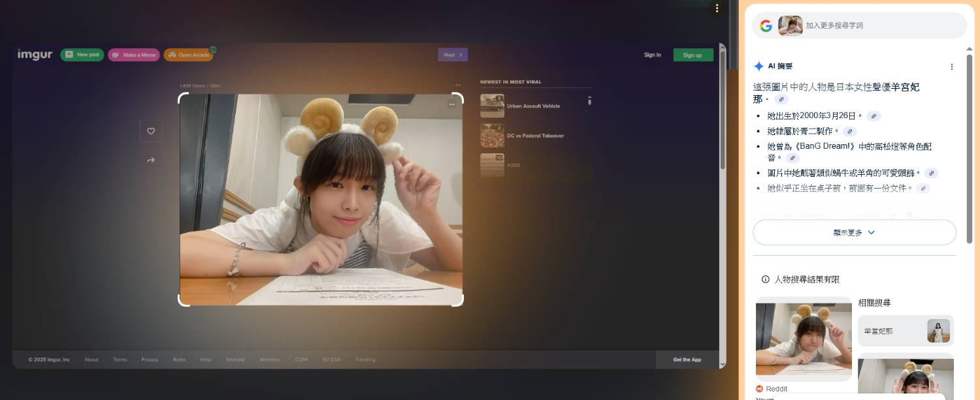Image resolution: width=980 pixels, height=400 pixels.
Task: Click the heart favorite icon beside the post
Action: (151, 131)
